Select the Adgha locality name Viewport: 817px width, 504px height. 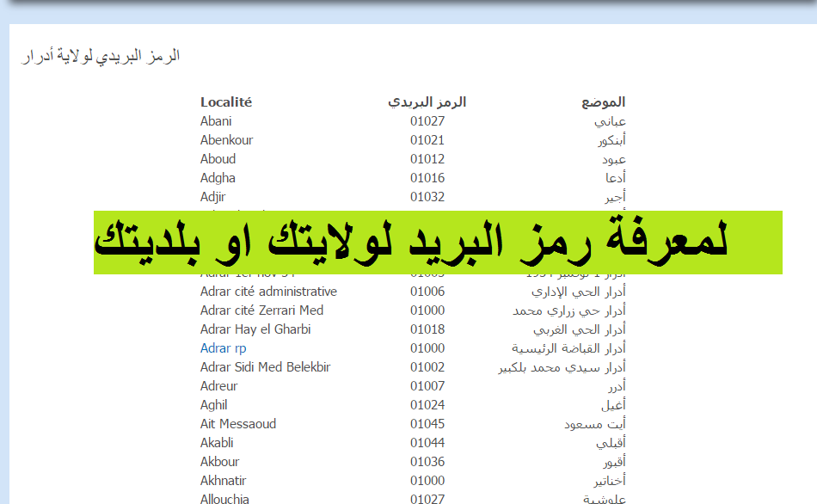(218, 178)
